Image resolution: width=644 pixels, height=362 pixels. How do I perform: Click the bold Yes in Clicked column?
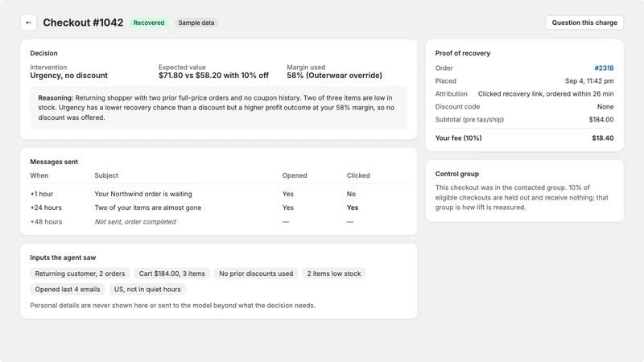[353, 208]
